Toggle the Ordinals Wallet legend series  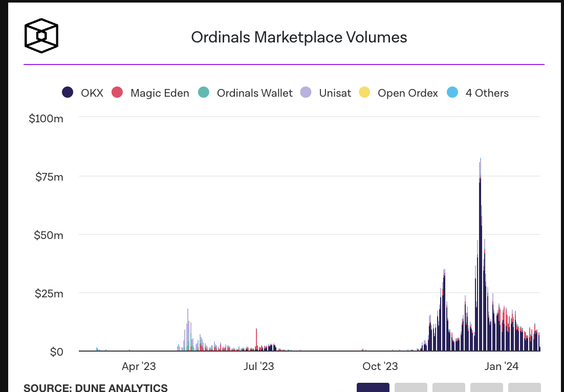246,93
